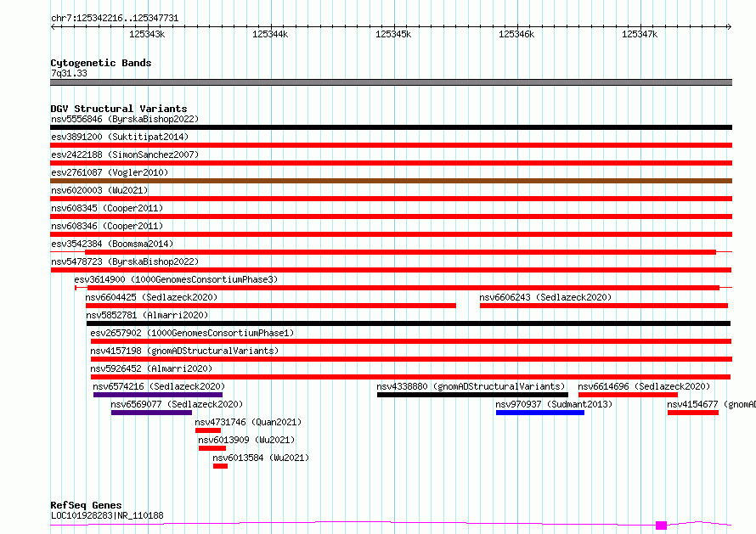Viewport: 756px width, 534px height.
Task: Click the gray 7q31.33 cytogenetic band
Action: point(391,82)
